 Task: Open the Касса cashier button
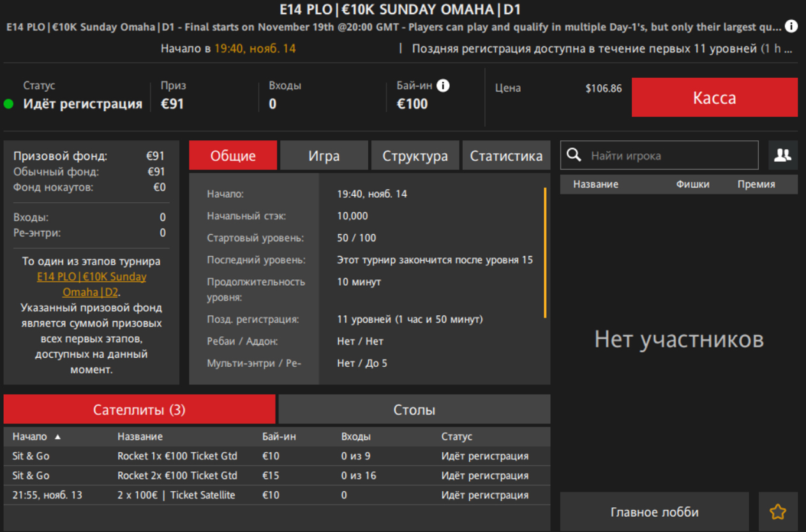(714, 98)
